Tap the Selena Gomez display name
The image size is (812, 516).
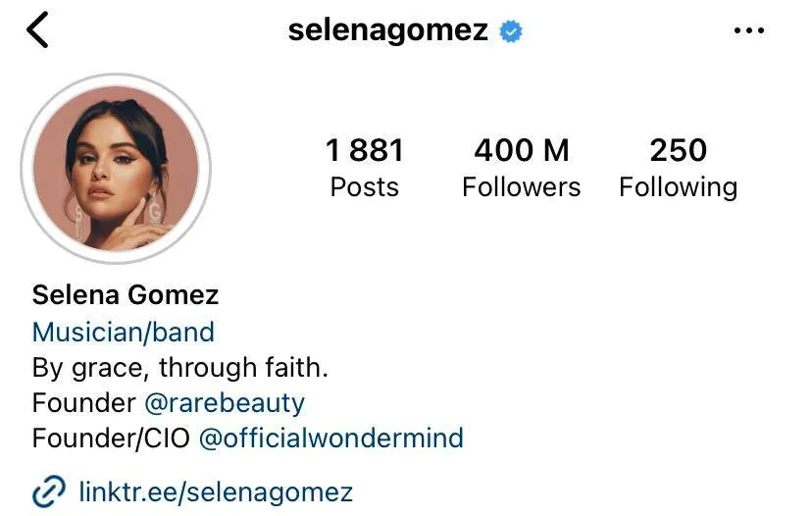(x=126, y=294)
